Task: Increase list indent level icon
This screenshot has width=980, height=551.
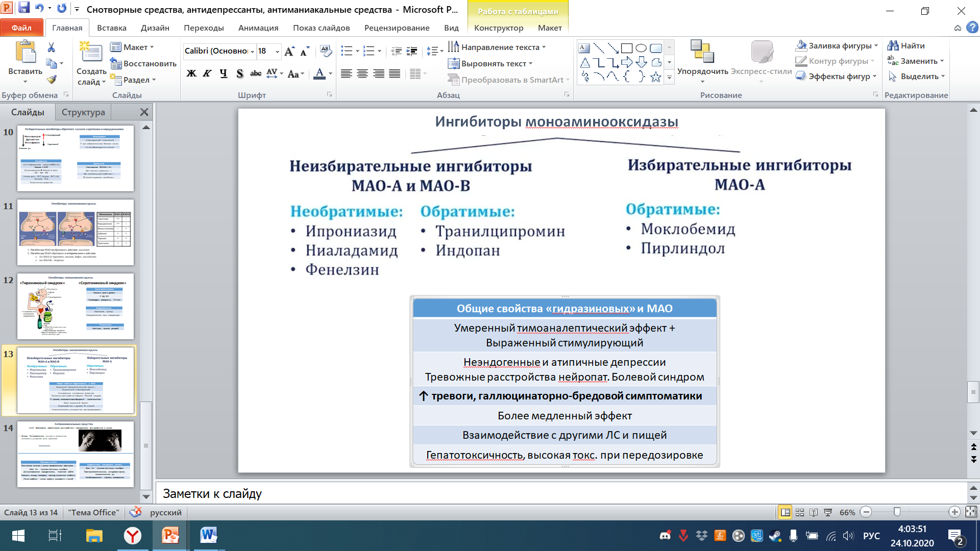Action: (411, 51)
